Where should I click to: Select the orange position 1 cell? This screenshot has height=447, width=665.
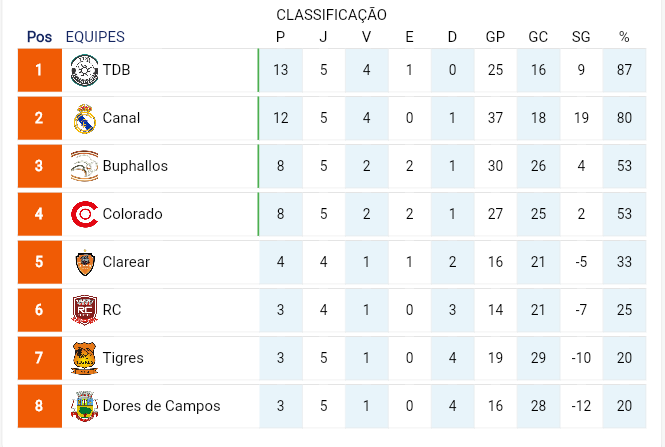[39, 70]
